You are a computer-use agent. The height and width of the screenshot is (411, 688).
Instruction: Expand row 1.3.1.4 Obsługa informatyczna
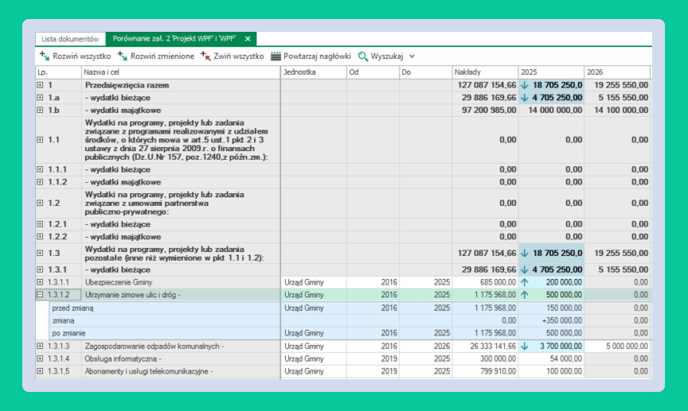[x=40, y=358]
